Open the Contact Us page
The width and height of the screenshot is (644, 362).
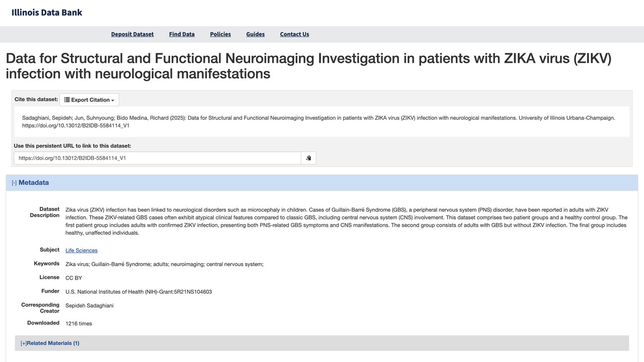point(294,34)
